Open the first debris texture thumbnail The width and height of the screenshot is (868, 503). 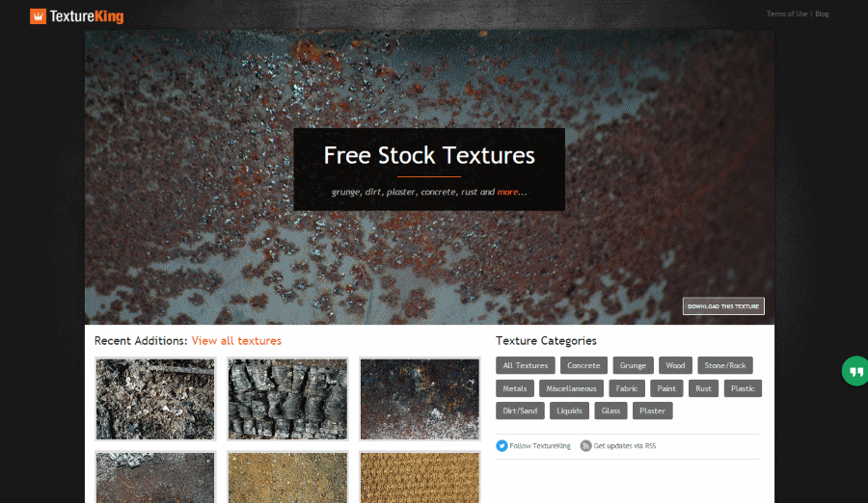155,399
